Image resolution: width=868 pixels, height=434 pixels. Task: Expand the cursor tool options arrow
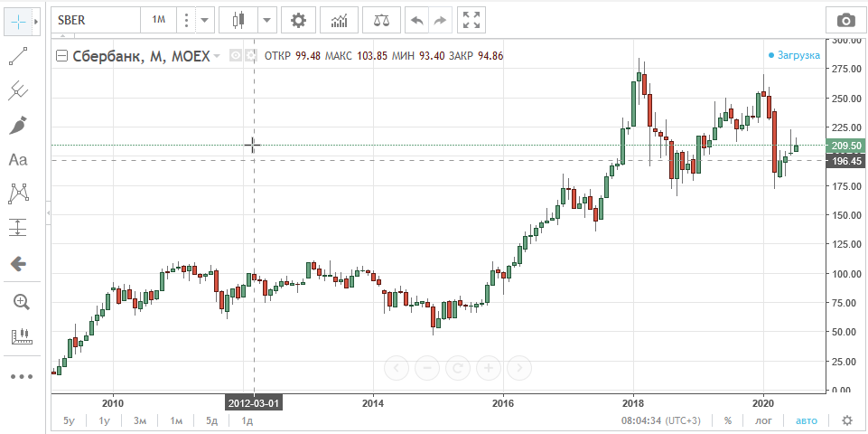click(36, 22)
